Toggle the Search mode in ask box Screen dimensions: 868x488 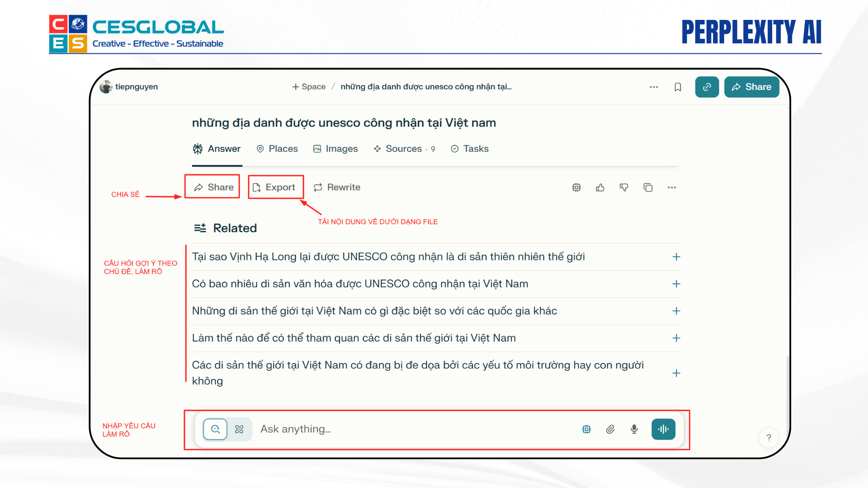pyautogui.click(x=215, y=429)
